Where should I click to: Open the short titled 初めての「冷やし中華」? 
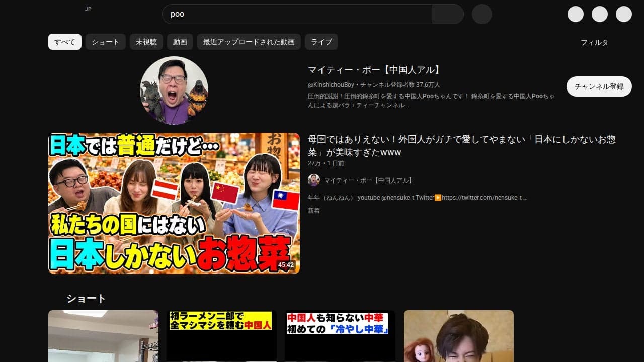(340, 336)
